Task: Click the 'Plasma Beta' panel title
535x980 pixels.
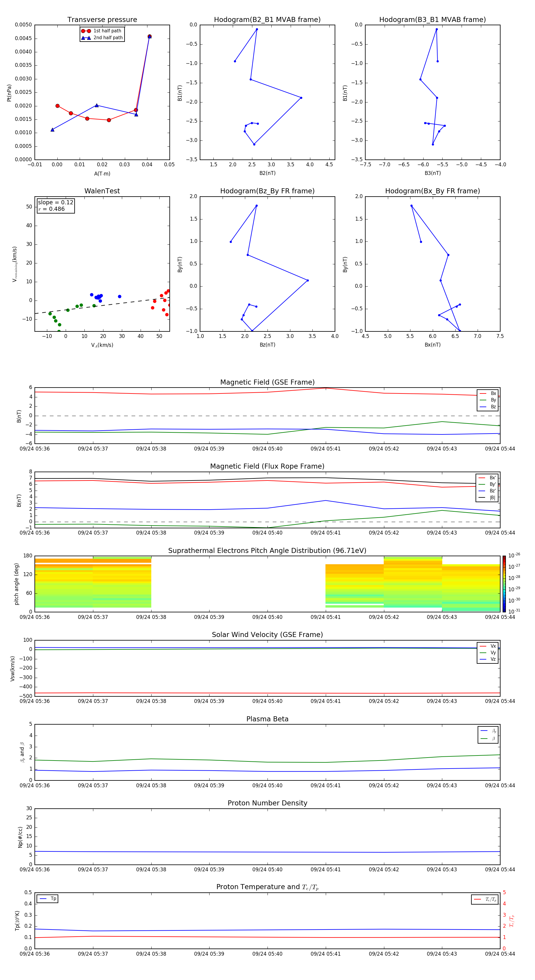Action: point(267,719)
